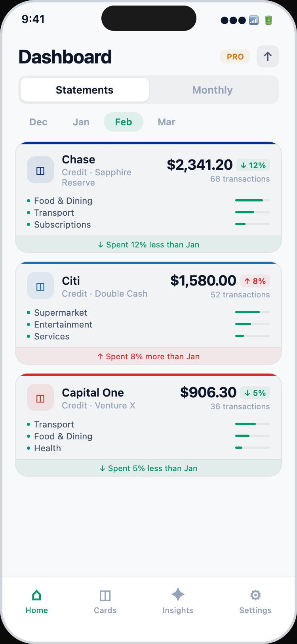The height and width of the screenshot is (644, 297).
Task: Tap the upload arrow button beside PRO
Action: tap(268, 57)
